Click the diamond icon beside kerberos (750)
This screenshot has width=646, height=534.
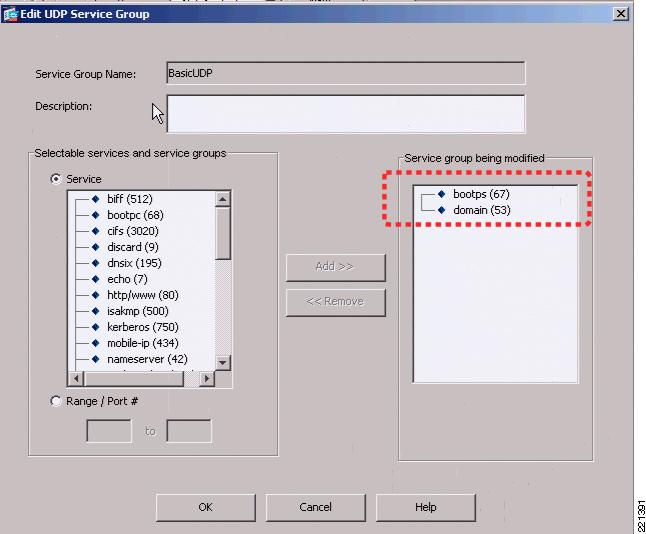96,327
